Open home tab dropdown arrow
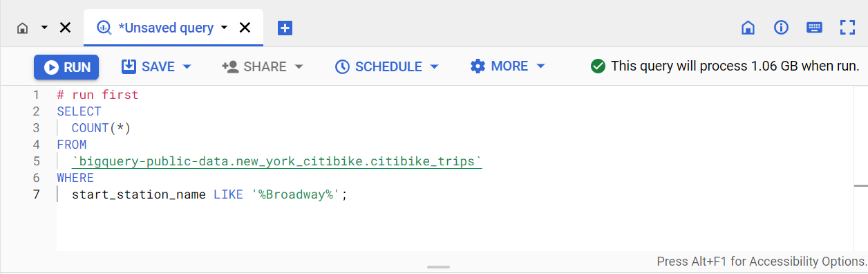This screenshot has height=274, width=868. [x=44, y=28]
